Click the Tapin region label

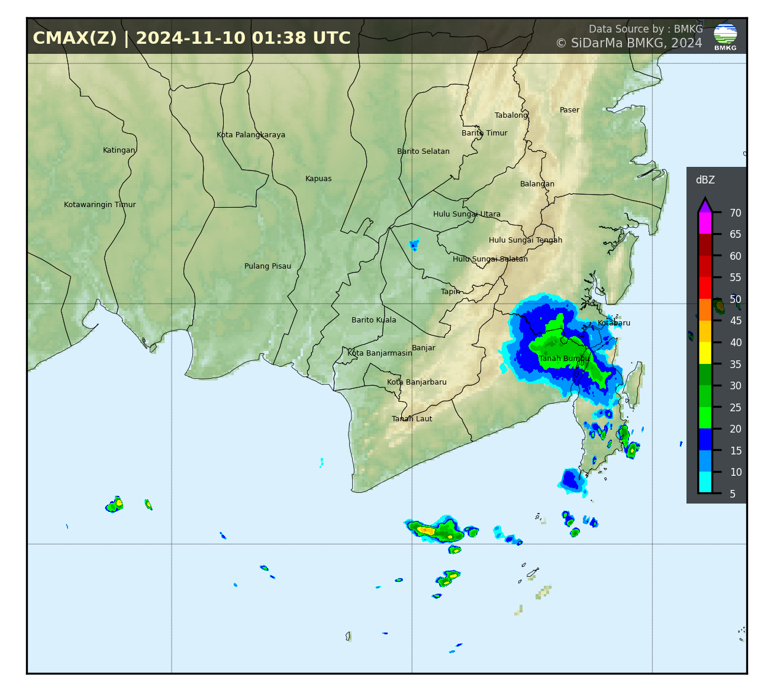[450, 292]
